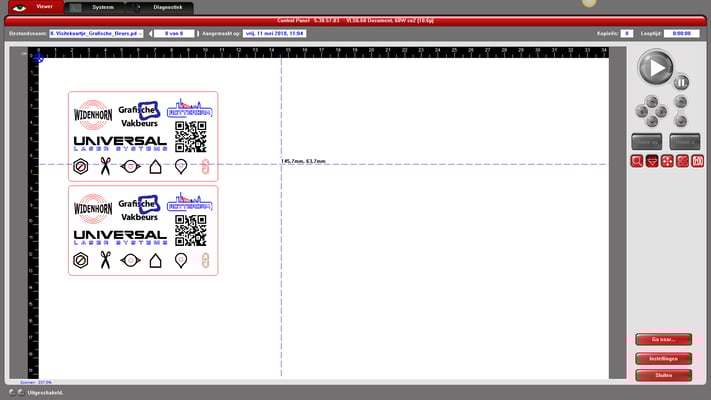Click the fourth red viewer tool icon
This screenshot has height=400, width=711.
pyautogui.click(x=682, y=161)
